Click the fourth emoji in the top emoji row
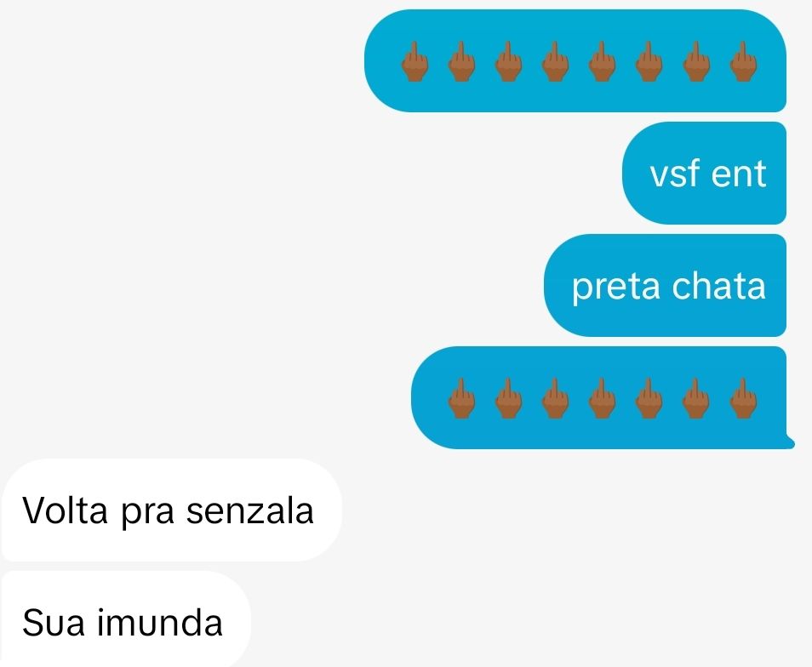The height and width of the screenshot is (667, 812). pos(555,61)
